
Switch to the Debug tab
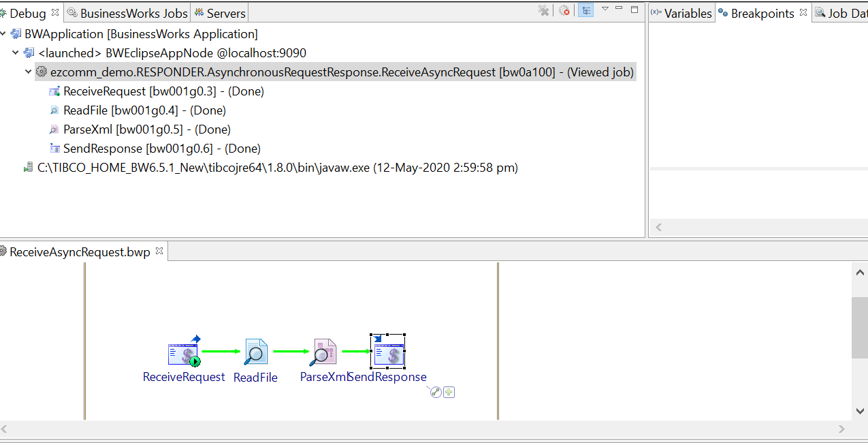(27, 13)
